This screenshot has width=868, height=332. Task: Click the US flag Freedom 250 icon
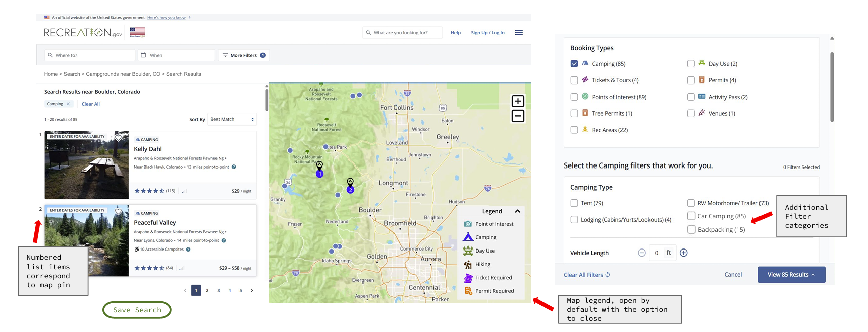137,32
